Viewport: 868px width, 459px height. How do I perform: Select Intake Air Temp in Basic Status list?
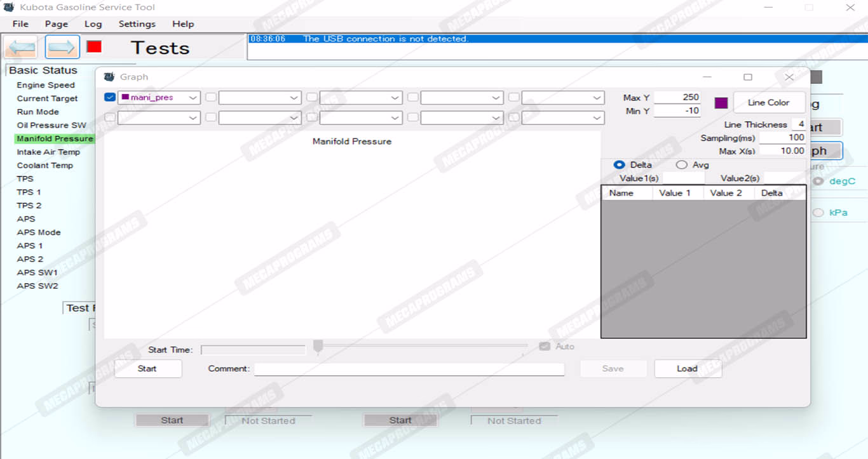[x=48, y=152]
